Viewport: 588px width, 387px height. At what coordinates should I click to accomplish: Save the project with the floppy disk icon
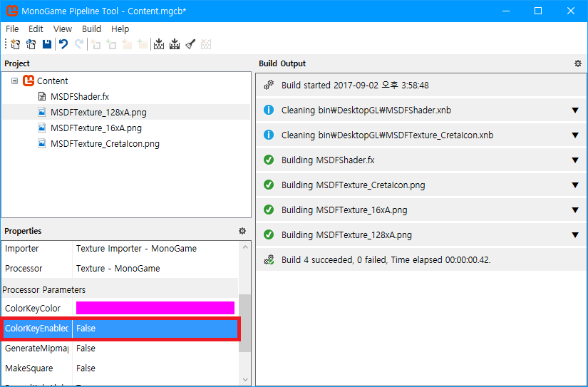(x=47, y=44)
